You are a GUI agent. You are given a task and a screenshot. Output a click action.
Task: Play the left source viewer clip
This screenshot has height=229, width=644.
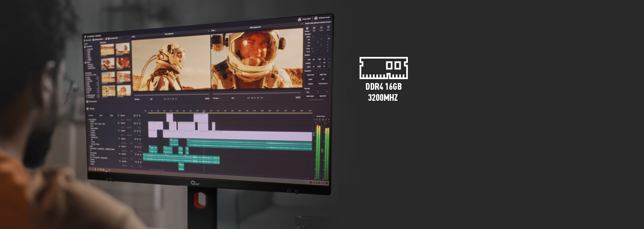[170, 99]
